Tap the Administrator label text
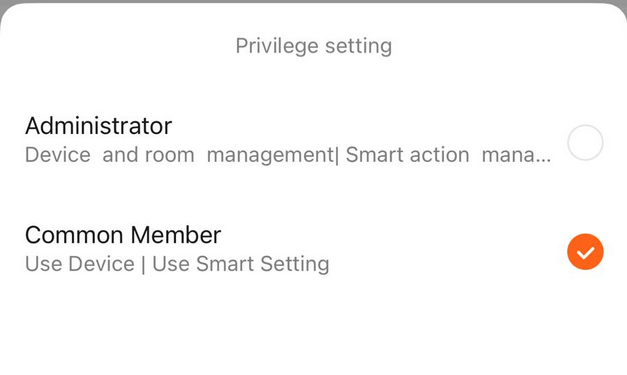This screenshot has height=375, width=627. [98, 126]
